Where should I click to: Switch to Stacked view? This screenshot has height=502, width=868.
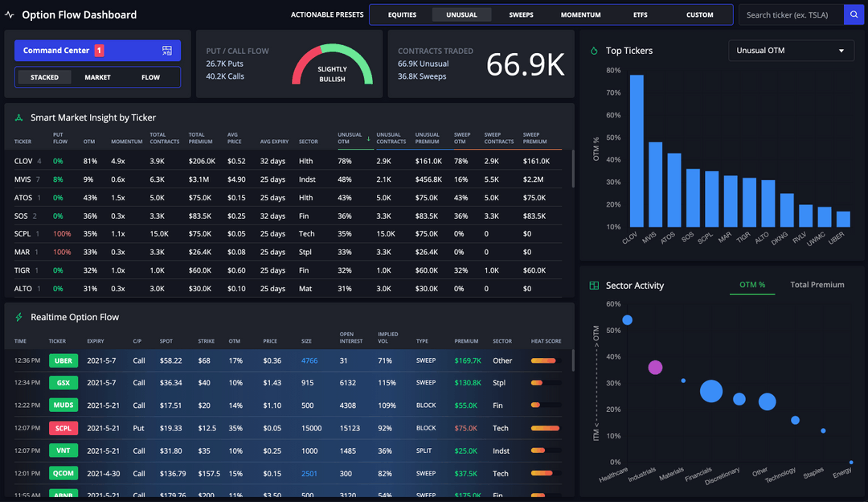[44, 77]
